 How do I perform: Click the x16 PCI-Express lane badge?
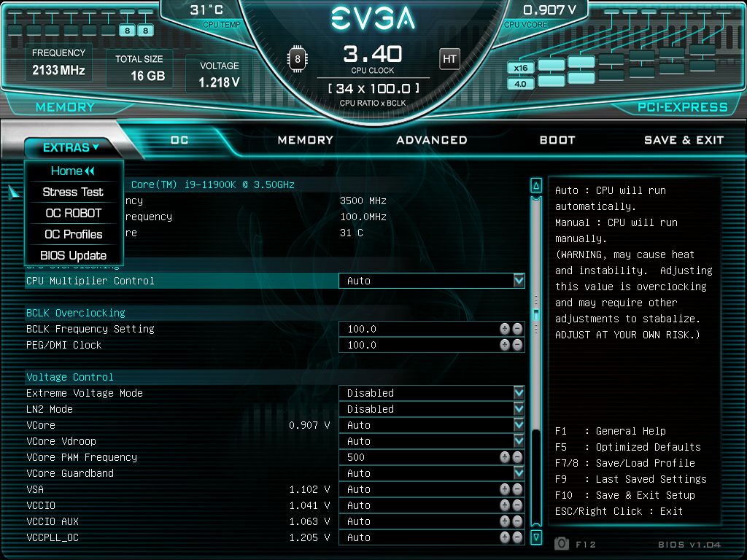coord(520,68)
